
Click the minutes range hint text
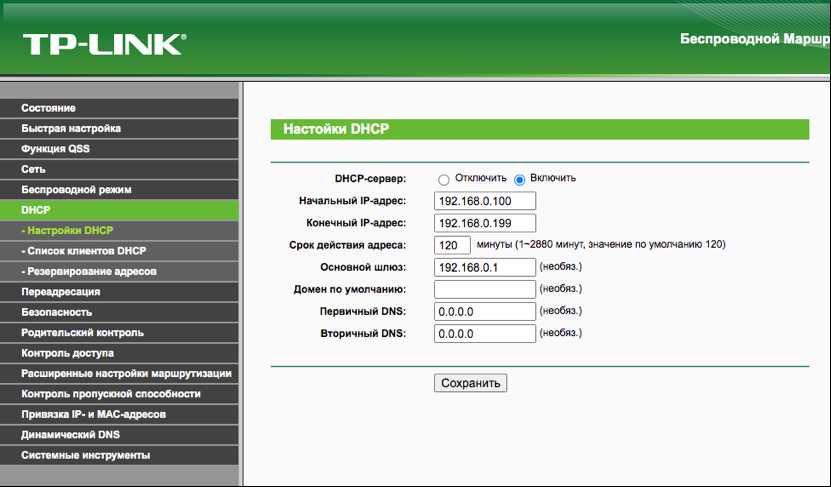(601, 245)
